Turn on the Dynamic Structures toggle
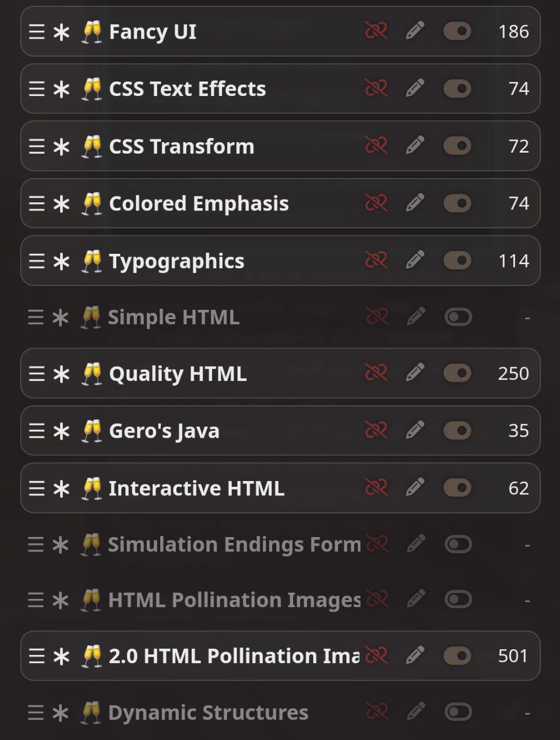 (458, 712)
